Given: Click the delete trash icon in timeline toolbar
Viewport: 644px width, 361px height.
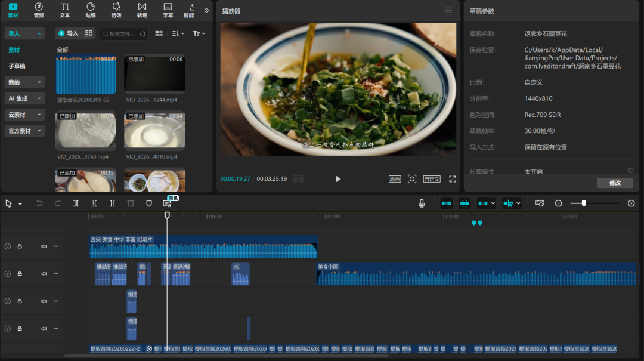Looking at the screenshot, I should [131, 203].
